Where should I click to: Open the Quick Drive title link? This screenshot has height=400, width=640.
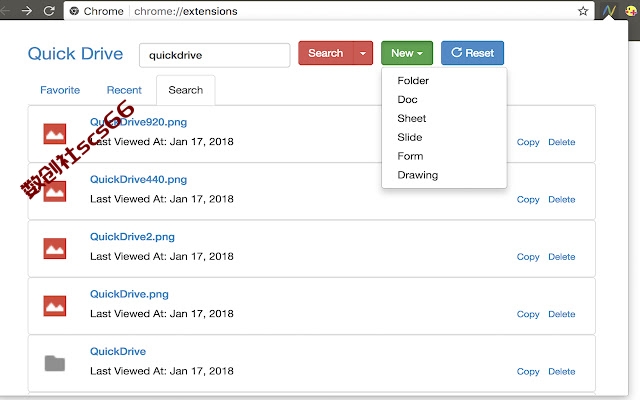(x=76, y=54)
